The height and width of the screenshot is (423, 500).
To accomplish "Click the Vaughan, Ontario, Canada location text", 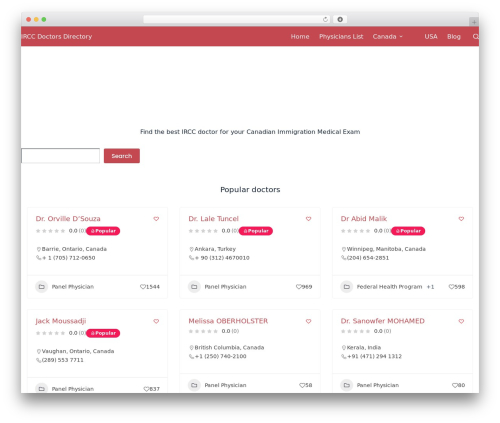I will (78, 351).
